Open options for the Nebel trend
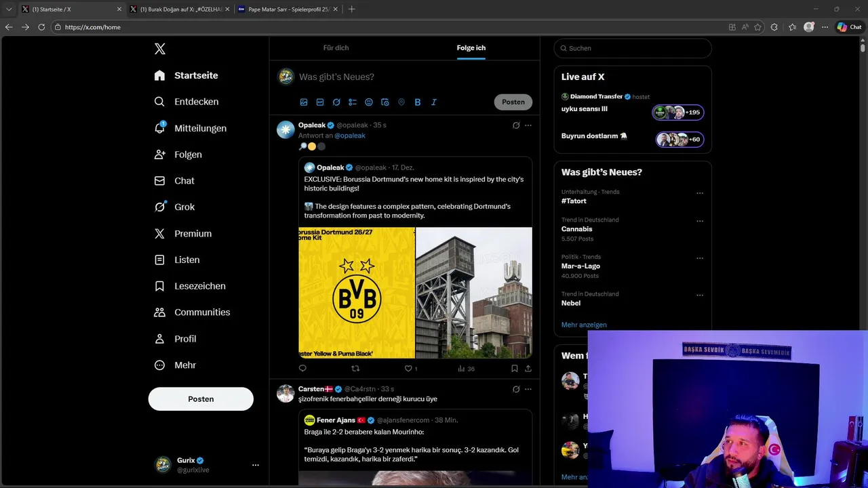Screen dimensions: 868x488 700,296
